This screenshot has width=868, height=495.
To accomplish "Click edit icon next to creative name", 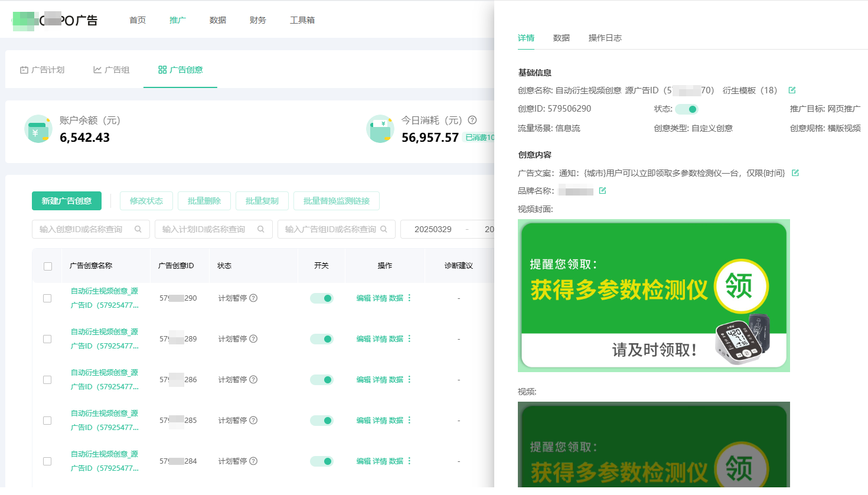I will (x=792, y=90).
